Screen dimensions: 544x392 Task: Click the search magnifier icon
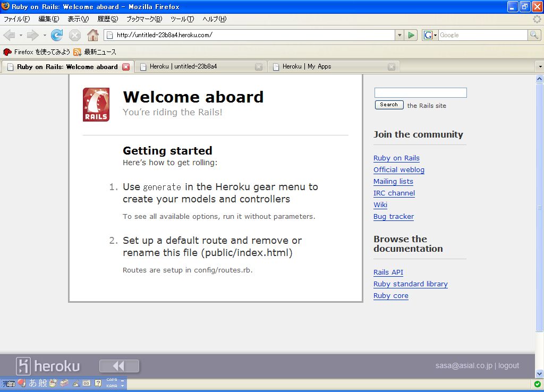pyautogui.click(x=534, y=35)
